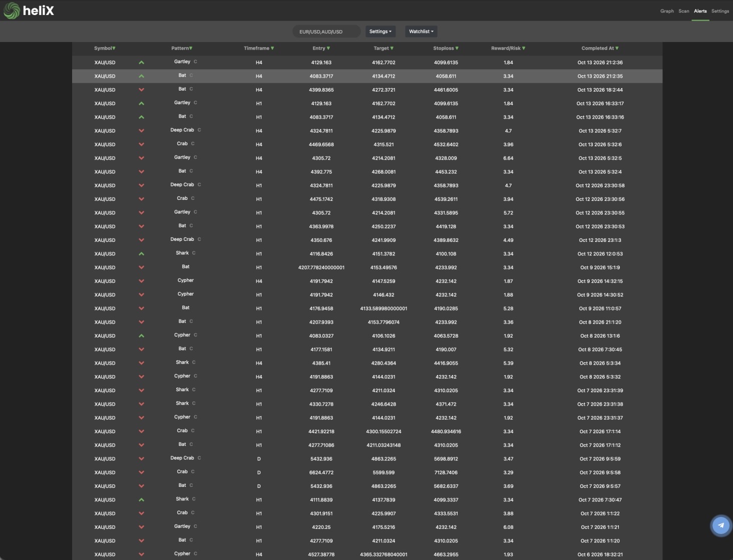Click the green up arrow in the Oct 8 2026 13:1:6 row
Viewport: 733px width, 560px height.
[x=141, y=336]
